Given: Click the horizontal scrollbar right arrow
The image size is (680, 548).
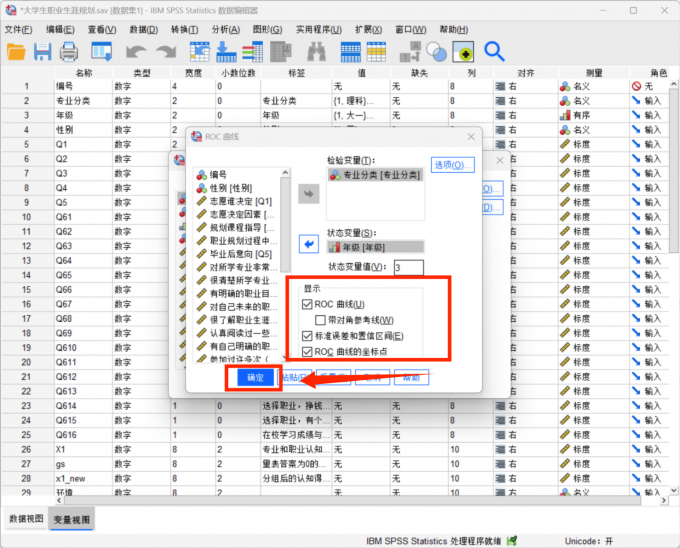Looking at the screenshot, I should (x=664, y=500).
